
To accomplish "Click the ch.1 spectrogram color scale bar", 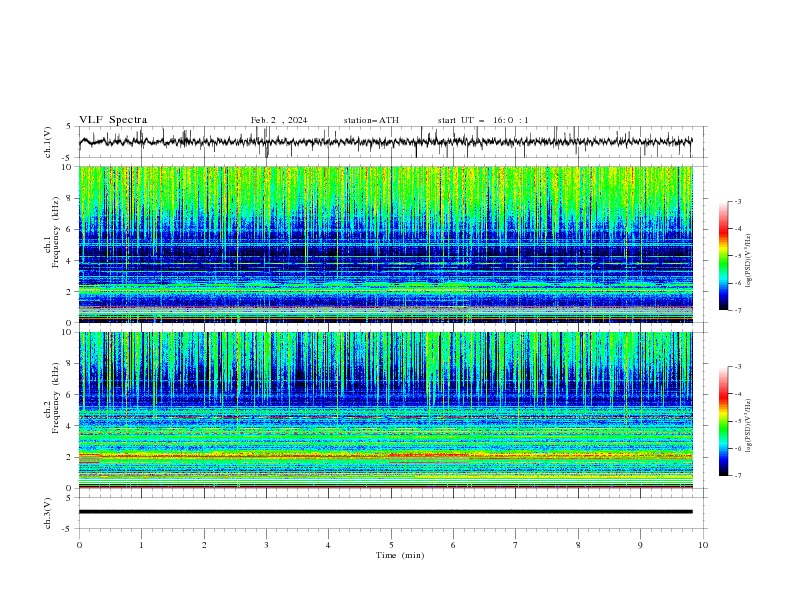I will tap(723, 256).
